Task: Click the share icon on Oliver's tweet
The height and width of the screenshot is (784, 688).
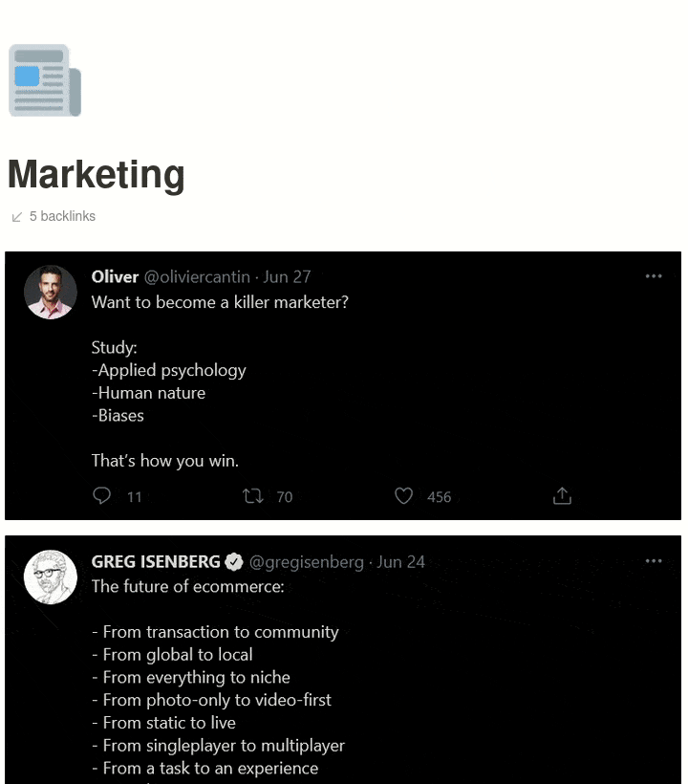Action: pyautogui.click(x=562, y=496)
